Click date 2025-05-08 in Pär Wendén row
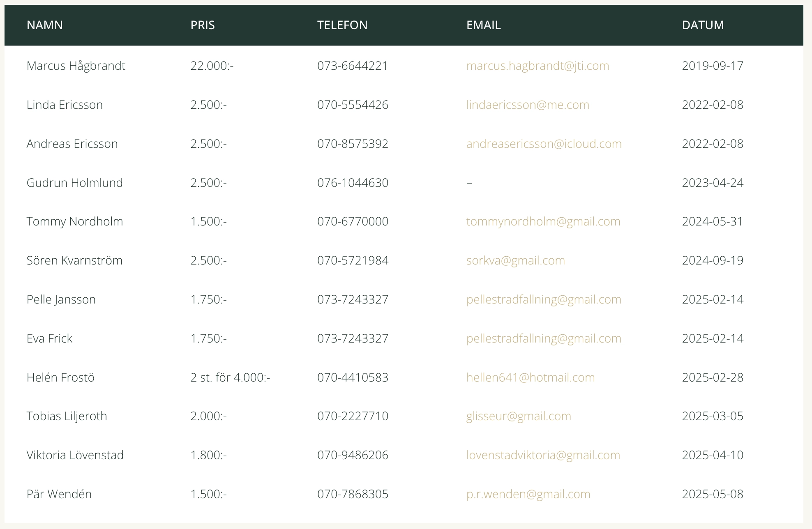 click(713, 494)
